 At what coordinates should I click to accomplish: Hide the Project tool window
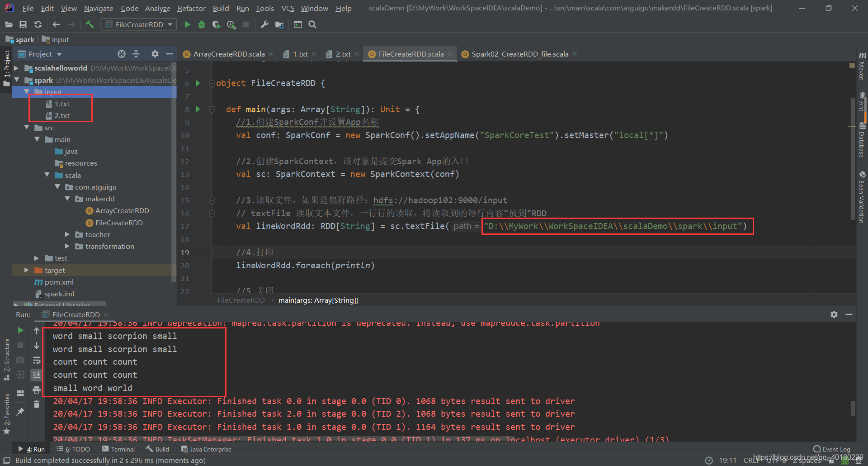(170, 54)
